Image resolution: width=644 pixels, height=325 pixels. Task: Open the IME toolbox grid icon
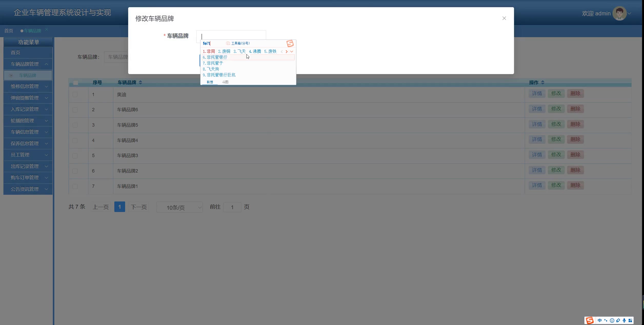click(630, 320)
